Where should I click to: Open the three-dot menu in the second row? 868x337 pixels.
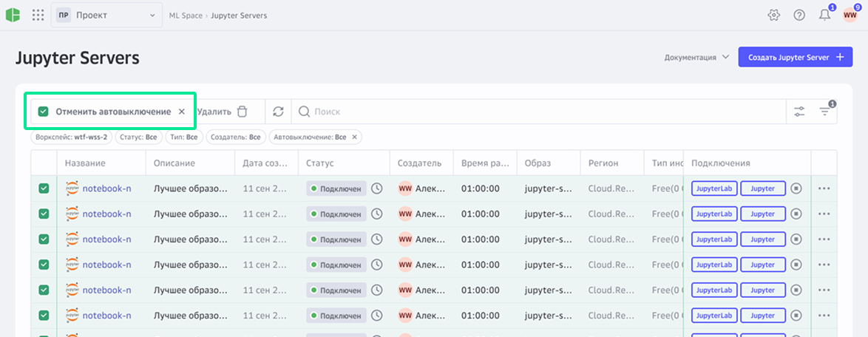824,214
